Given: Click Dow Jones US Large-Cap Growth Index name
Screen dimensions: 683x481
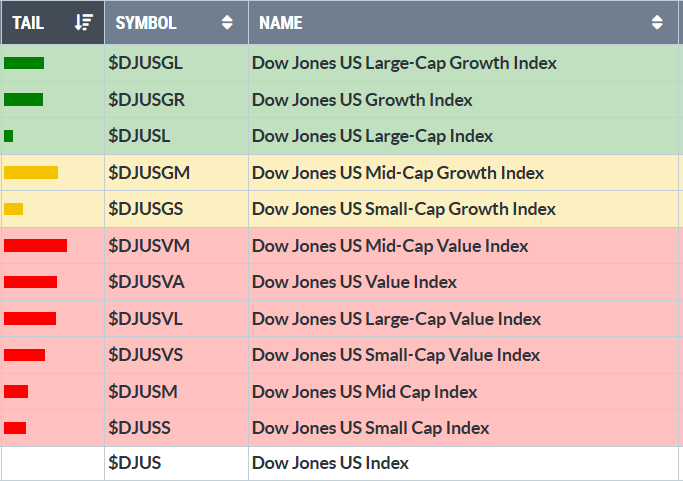Looking at the screenshot, I should tap(404, 63).
